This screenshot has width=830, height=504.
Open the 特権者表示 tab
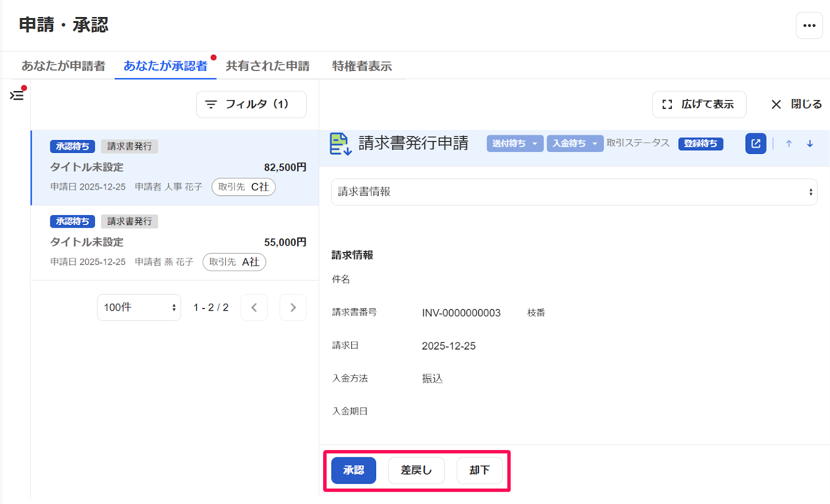[x=362, y=66]
